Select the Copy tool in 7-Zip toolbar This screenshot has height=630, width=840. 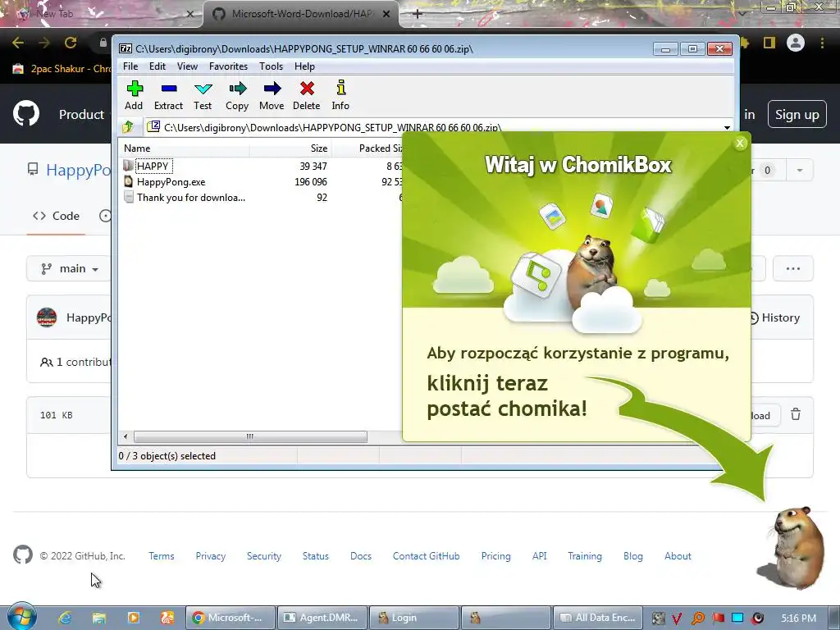pyautogui.click(x=237, y=95)
